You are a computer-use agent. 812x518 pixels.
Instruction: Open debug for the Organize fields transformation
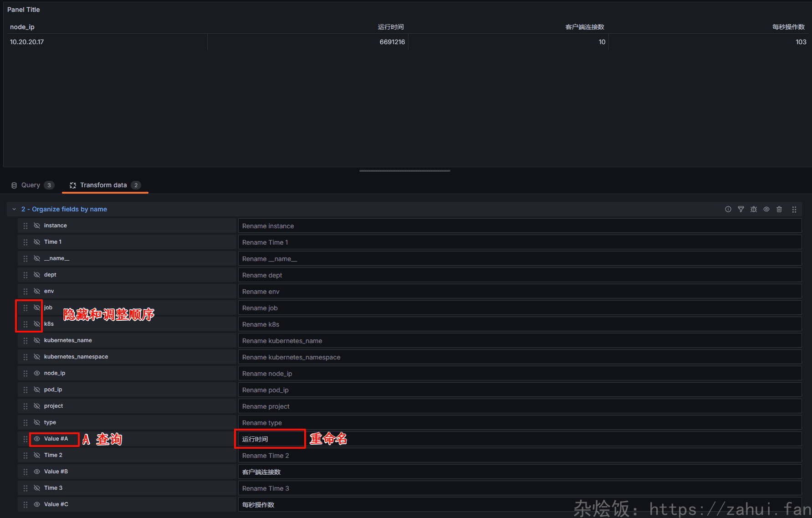(754, 209)
